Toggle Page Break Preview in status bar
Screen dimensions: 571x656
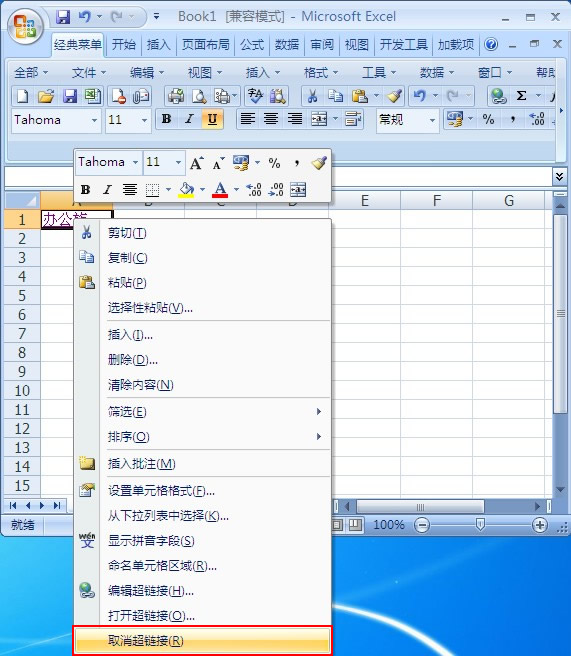click(355, 525)
